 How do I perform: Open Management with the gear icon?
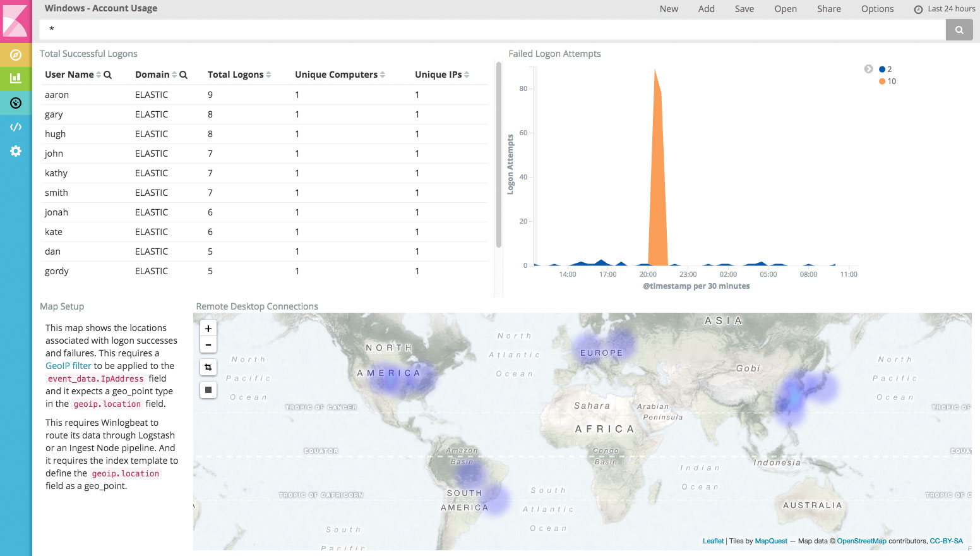(16, 150)
